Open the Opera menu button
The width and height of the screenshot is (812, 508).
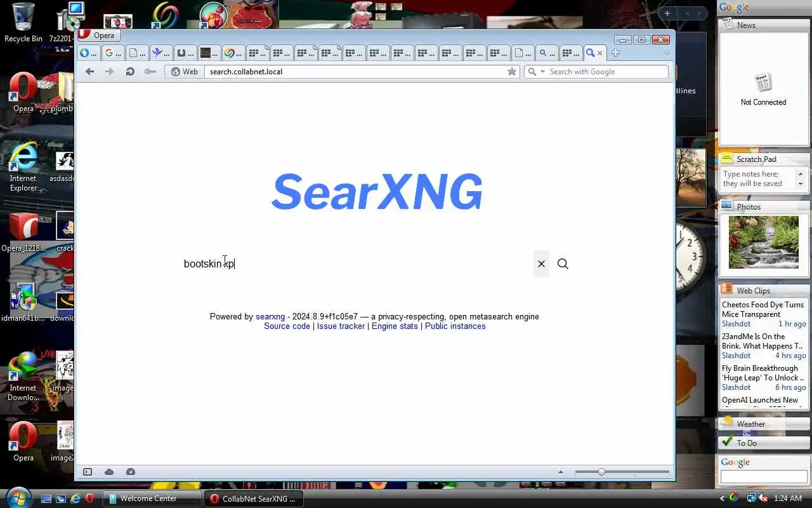(97, 36)
